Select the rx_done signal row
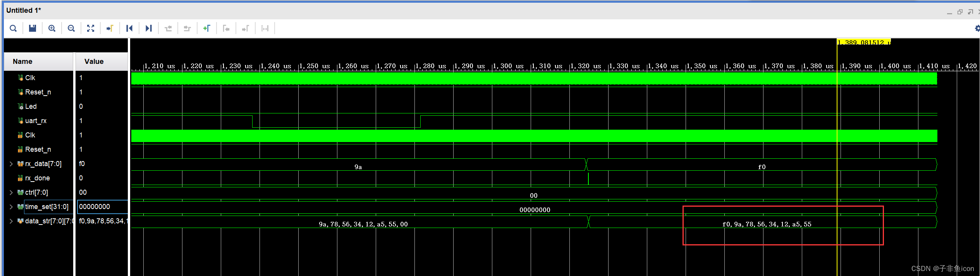 click(37, 178)
